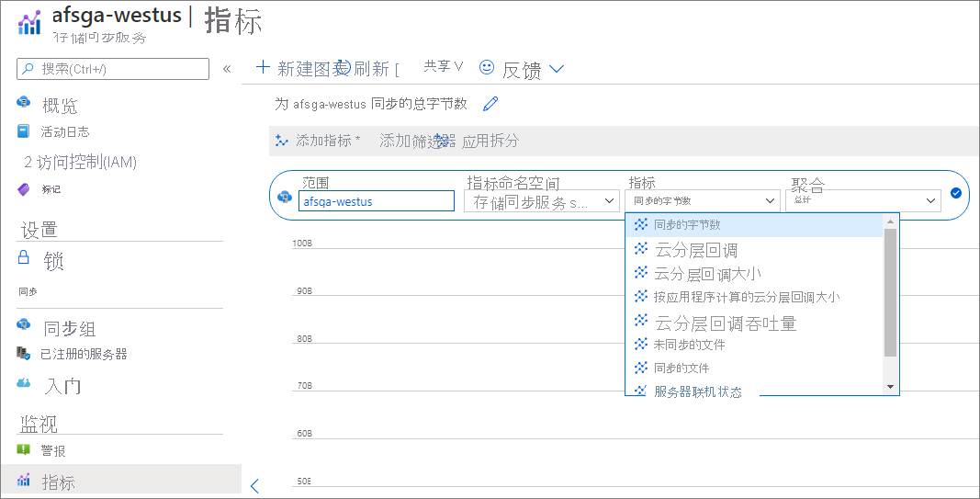
Task: Open 同步组 sync groups
Action: click(70, 328)
